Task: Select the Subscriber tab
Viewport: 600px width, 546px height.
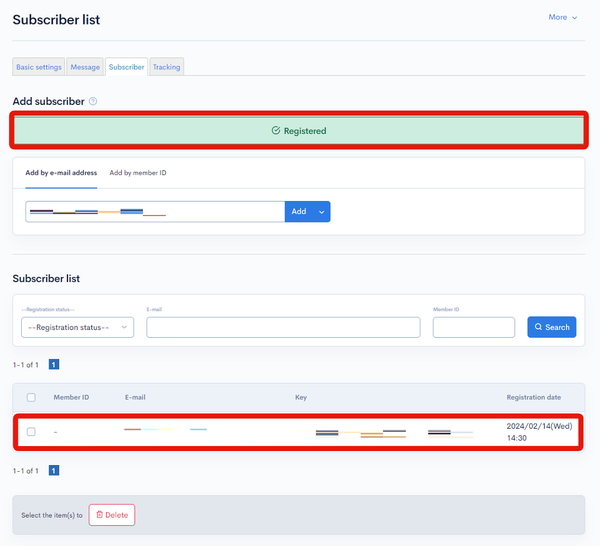Action: point(126,67)
